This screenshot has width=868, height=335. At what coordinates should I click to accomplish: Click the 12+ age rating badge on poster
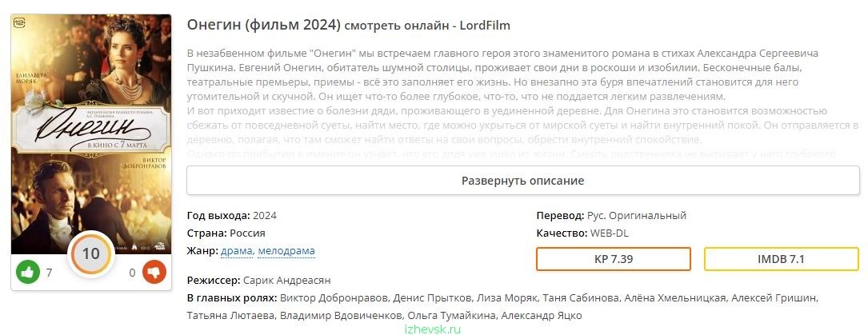pyautogui.click(x=20, y=22)
